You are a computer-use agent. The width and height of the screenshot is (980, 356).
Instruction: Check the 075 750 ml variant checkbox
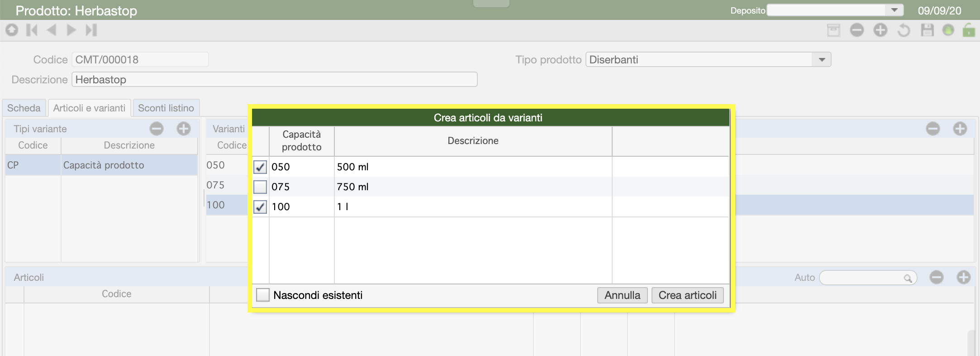pyautogui.click(x=260, y=187)
